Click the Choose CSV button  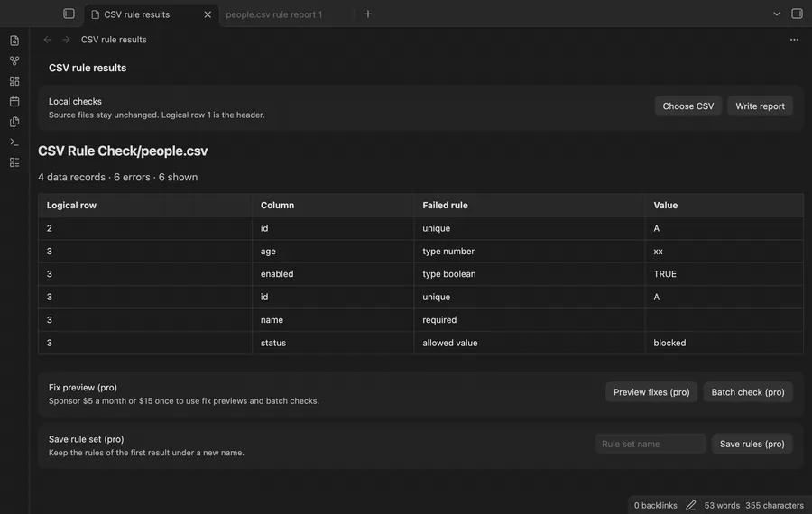point(687,106)
